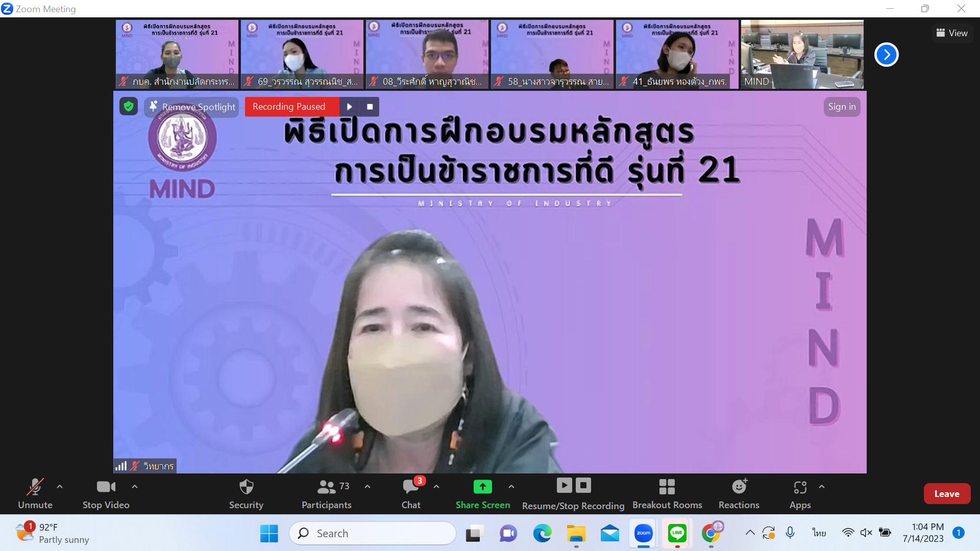Viewport: 980px width, 551px height.
Task: Open Task View on the taskbar
Action: (474, 533)
